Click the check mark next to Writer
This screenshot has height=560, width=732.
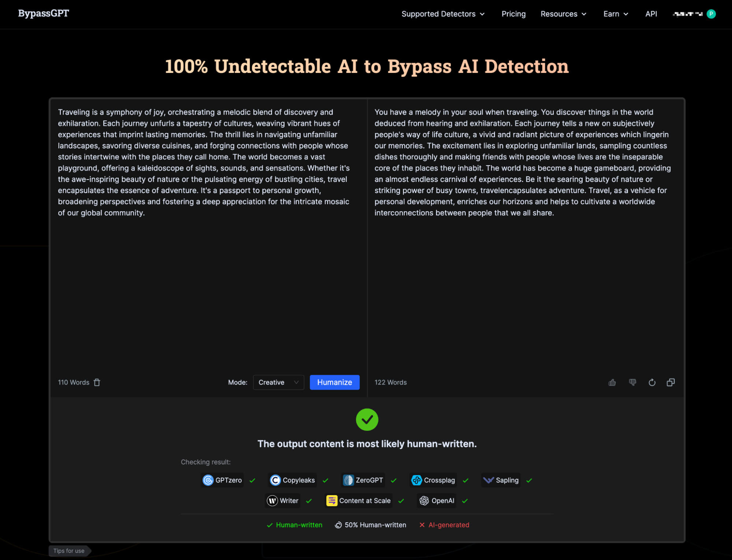[309, 501]
